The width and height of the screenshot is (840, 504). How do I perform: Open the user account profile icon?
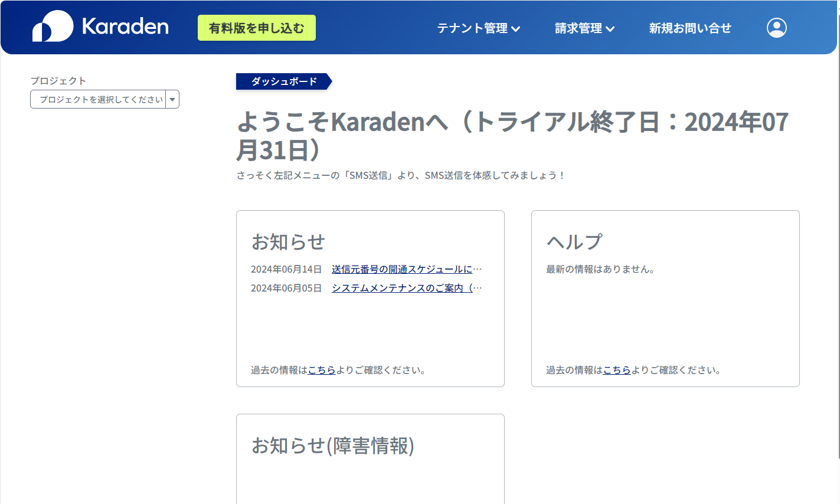point(776,28)
